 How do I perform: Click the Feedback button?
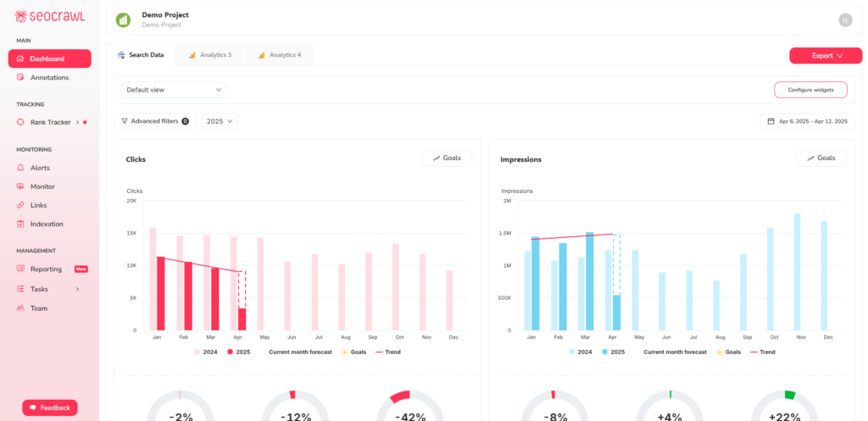(50, 407)
